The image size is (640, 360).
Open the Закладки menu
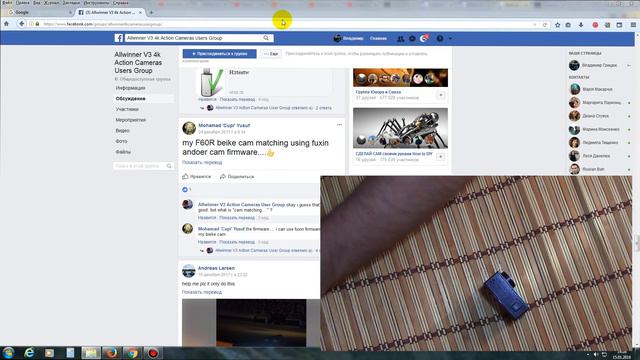(x=71, y=3)
